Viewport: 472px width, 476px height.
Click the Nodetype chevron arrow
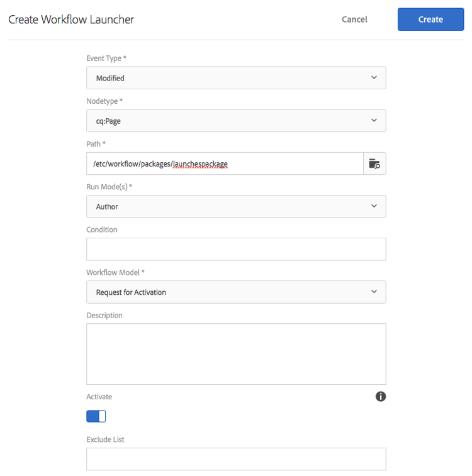(374, 121)
